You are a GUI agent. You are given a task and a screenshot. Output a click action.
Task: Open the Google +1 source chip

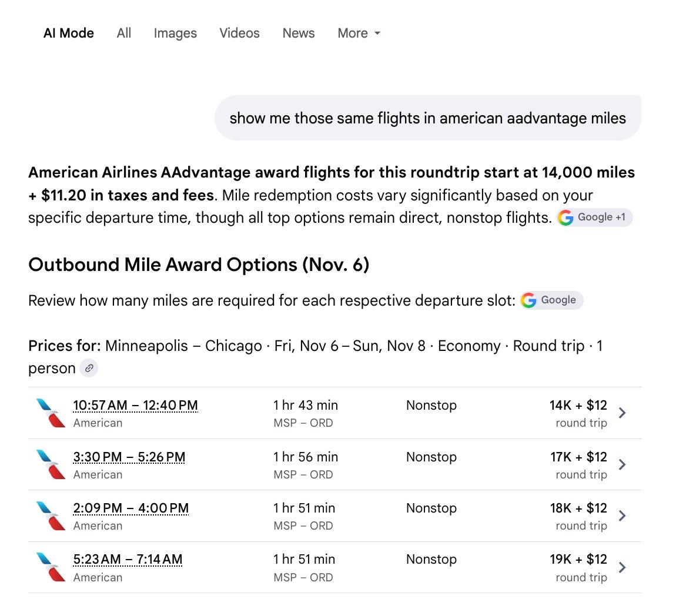point(594,217)
